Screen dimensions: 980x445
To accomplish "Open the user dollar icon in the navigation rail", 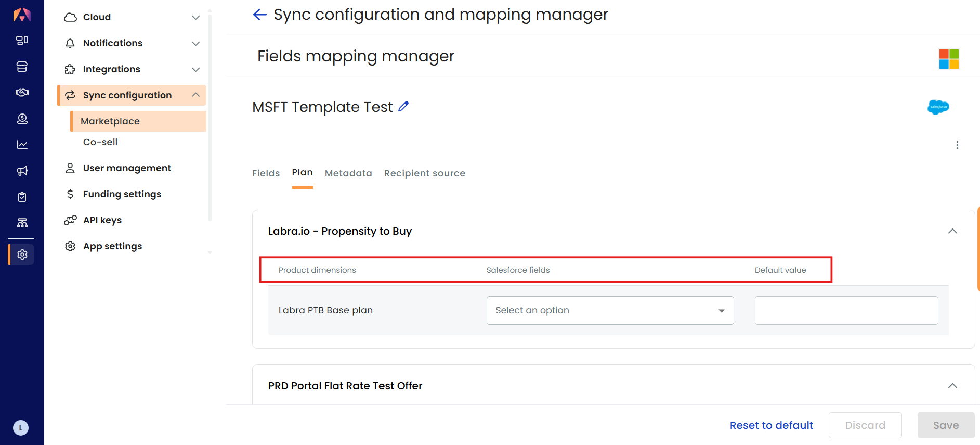I will click(x=22, y=119).
